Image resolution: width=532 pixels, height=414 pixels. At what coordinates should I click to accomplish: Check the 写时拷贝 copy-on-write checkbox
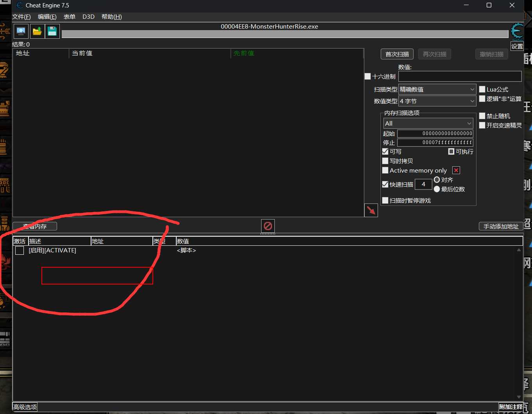385,161
